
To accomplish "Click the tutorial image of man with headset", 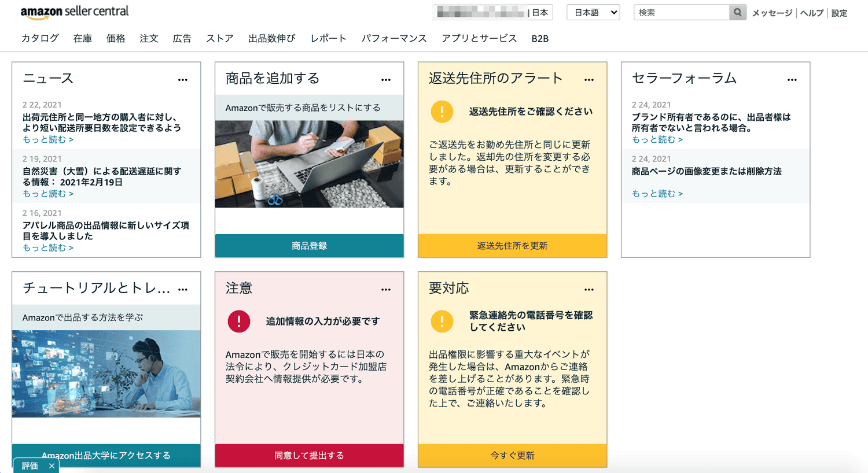I will 106,374.
